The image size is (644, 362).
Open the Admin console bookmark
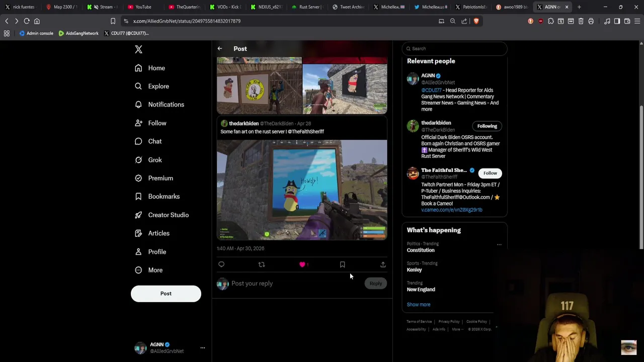coord(36,33)
